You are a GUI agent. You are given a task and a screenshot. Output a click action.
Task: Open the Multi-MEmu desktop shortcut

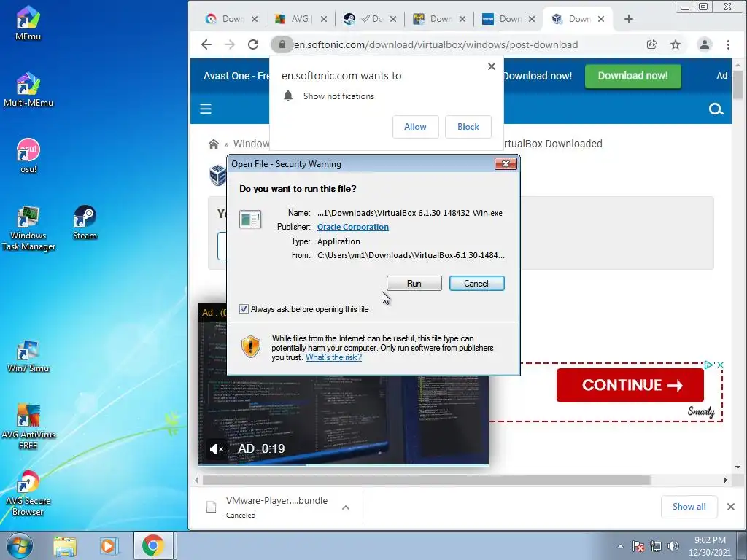28,90
